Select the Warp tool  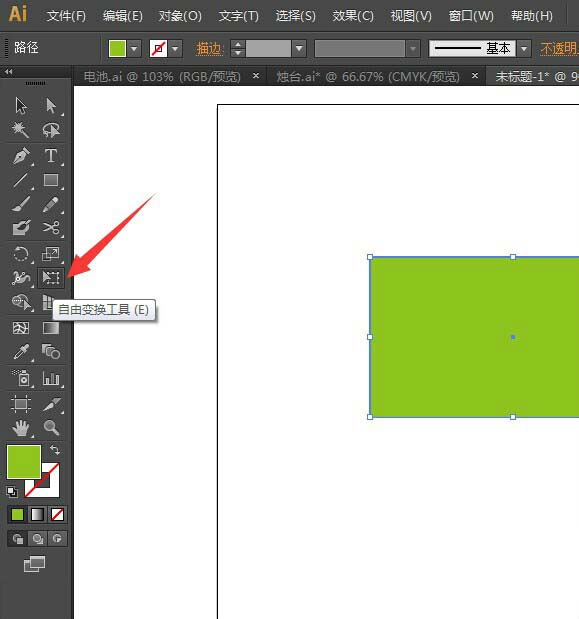[21, 278]
